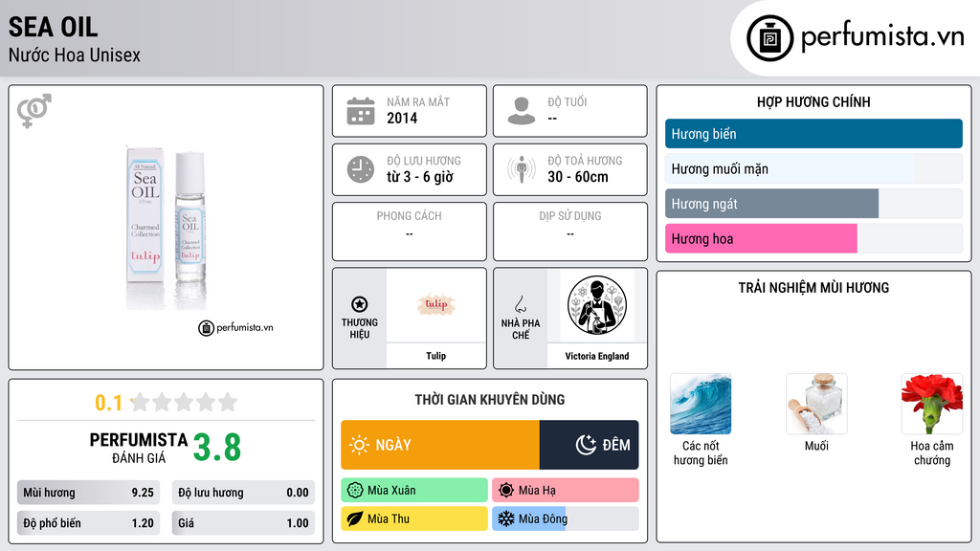Image resolution: width=980 pixels, height=551 pixels.
Task: Click the moon icon in Đêm bar
Action: point(586,445)
